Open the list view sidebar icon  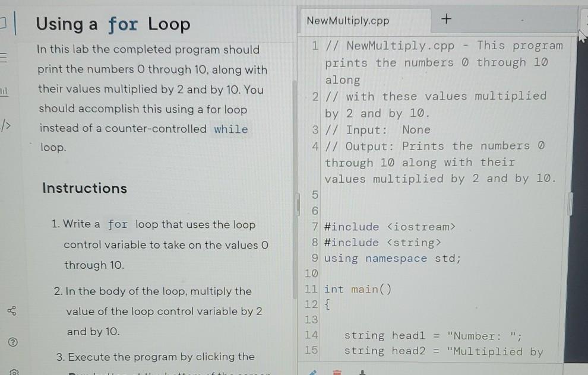coord(3,58)
